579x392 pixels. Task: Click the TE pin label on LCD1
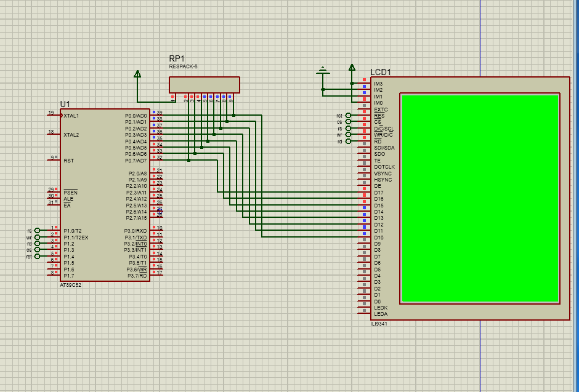pos(377,161)
